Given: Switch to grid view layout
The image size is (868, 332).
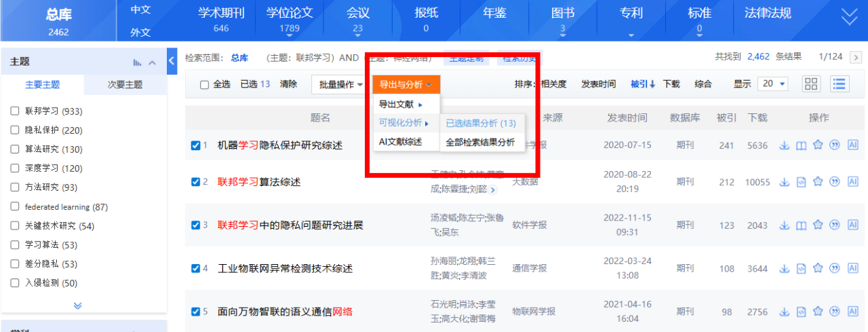Looking at the screenshot, I should (811, 84).
